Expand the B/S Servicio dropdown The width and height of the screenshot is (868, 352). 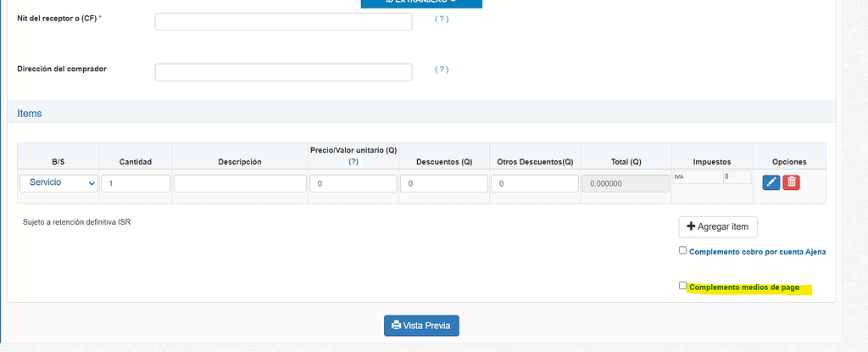[58, 183]
